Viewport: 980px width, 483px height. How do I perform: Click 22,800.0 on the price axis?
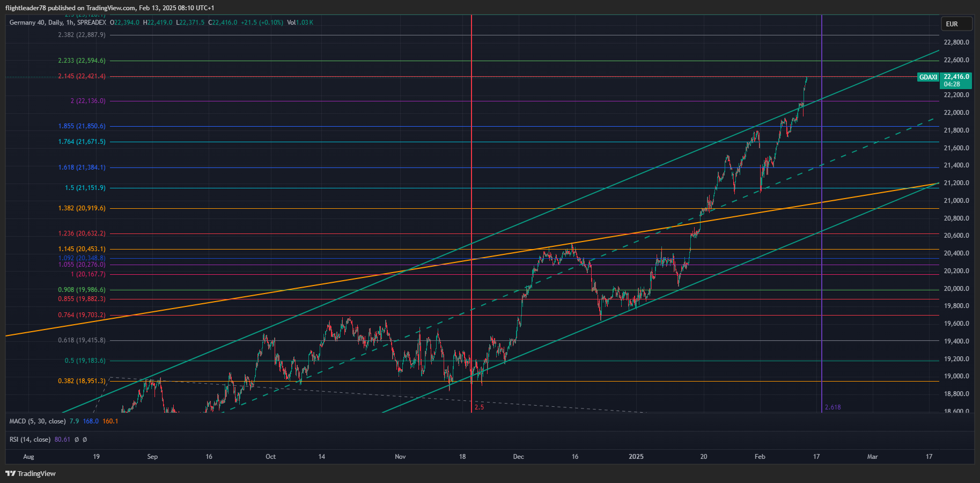956,42
